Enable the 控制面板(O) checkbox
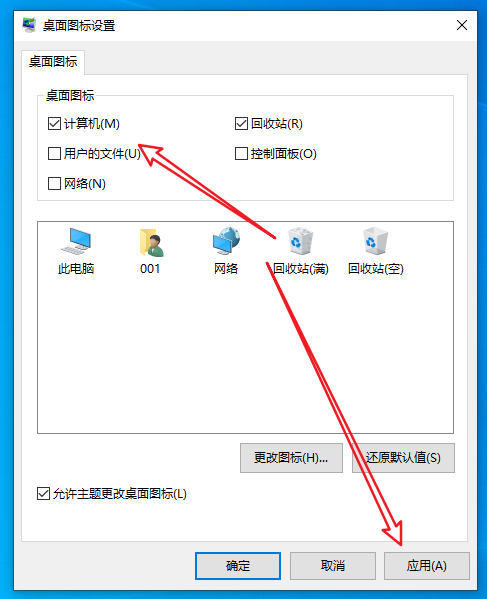This screenshot has height=599, width=487. [x=241, y=154]
